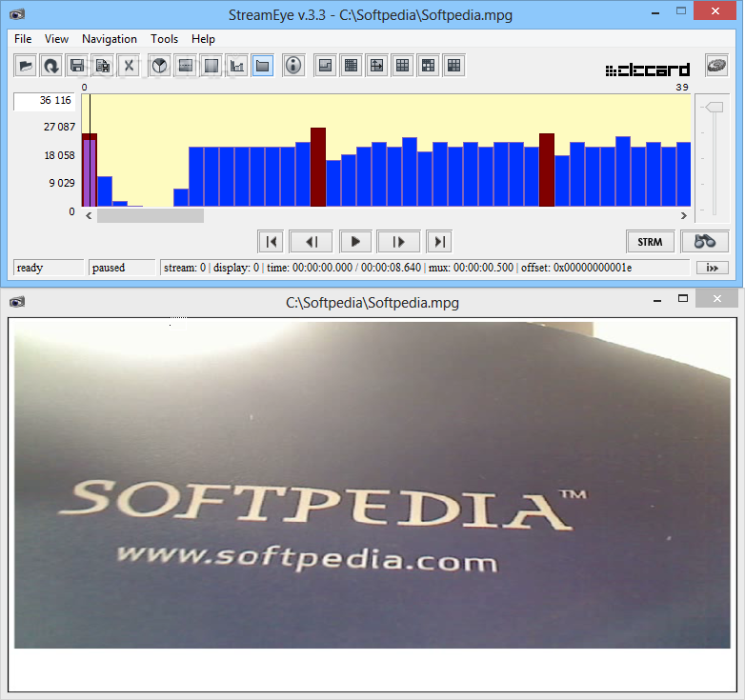Image resolution: width=745 pixels, height=700 pixels.
Task: Step back one frame
Action: (312, 242)
